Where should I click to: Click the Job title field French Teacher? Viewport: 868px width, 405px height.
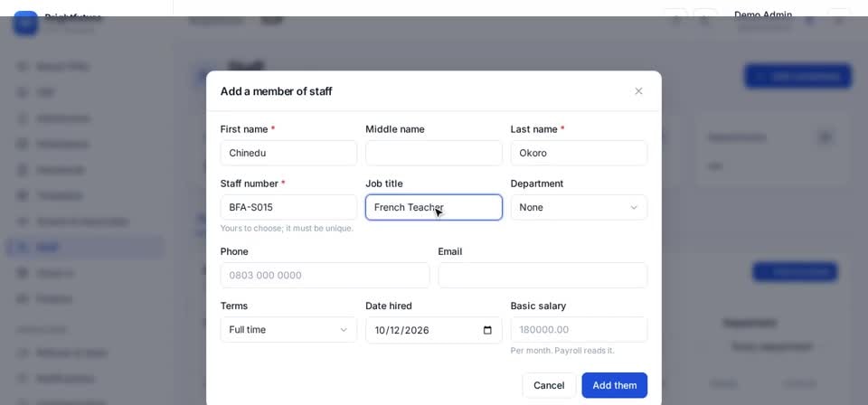tap(433, 208)
